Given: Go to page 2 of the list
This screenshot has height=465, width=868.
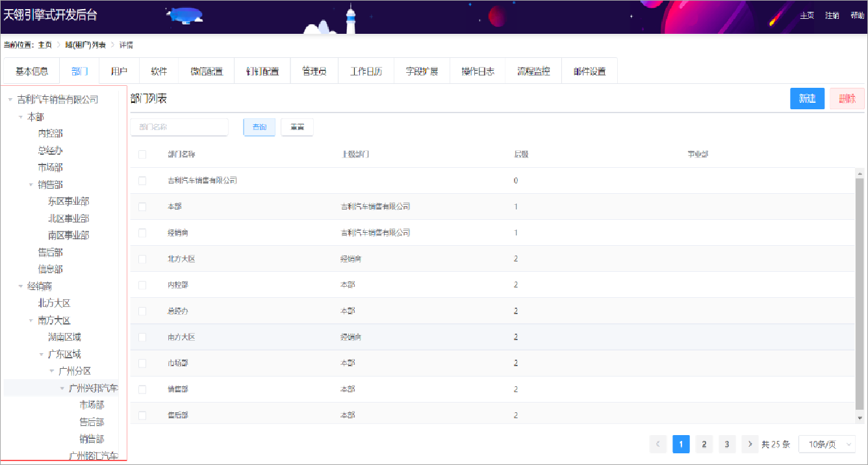Looking at the screenshot, I should tap(704, 444).
